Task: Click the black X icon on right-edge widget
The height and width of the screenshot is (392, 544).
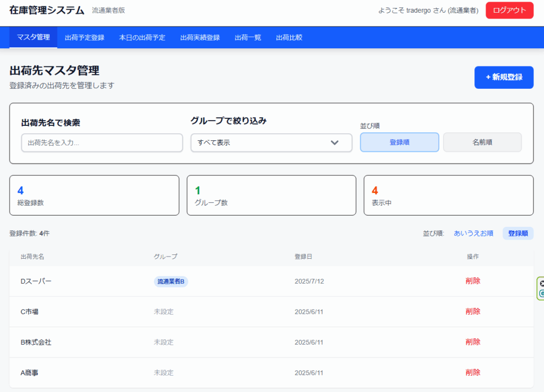Action: pyautogui.click(x=541, y=284)
